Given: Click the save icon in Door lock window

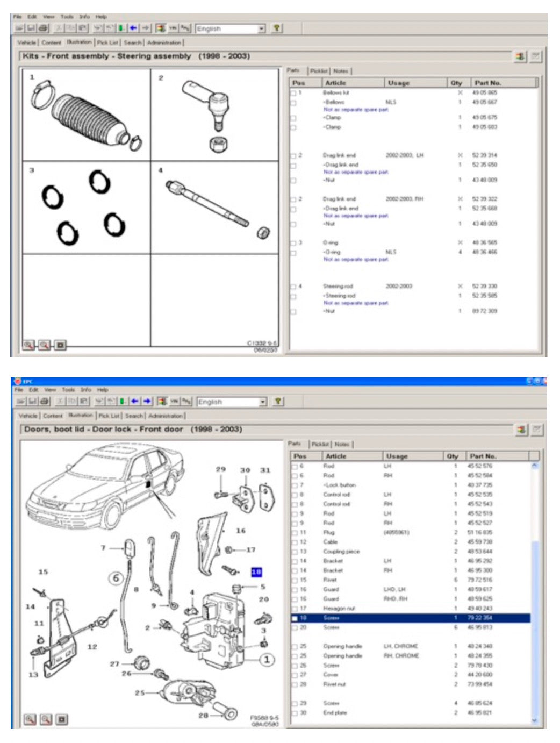Looking at the screenshot, I should (x=32, y=401).
